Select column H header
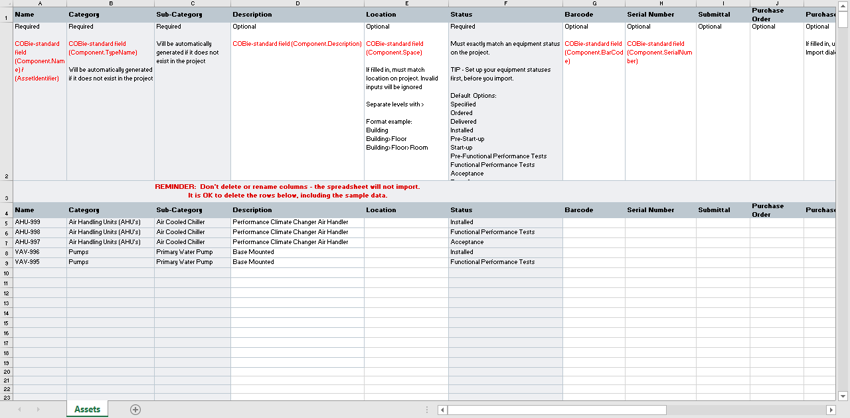 point(660,3)
